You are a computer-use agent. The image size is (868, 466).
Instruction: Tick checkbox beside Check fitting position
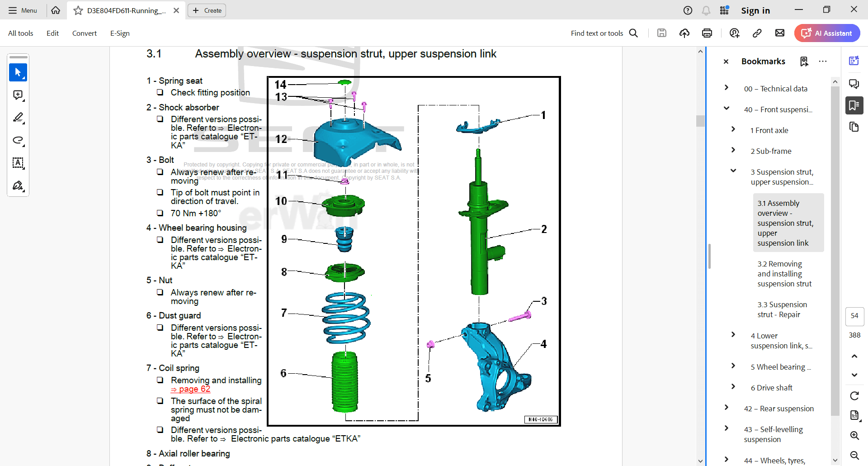pyautogui.click(x=160, y=92)
